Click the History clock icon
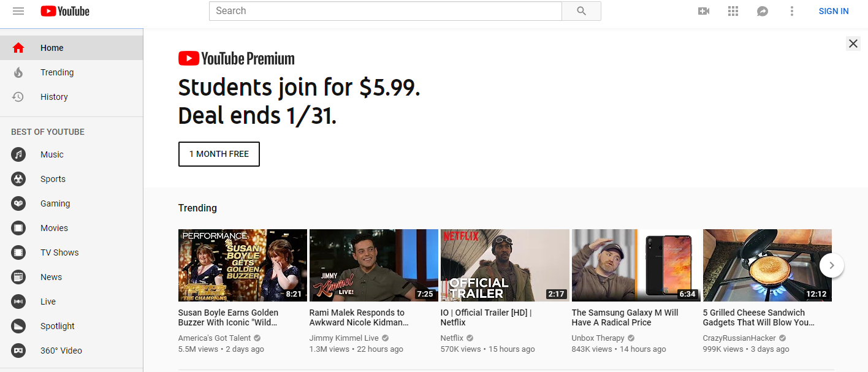868x372 pixels. pyautogui.click(x=18, y=97)
